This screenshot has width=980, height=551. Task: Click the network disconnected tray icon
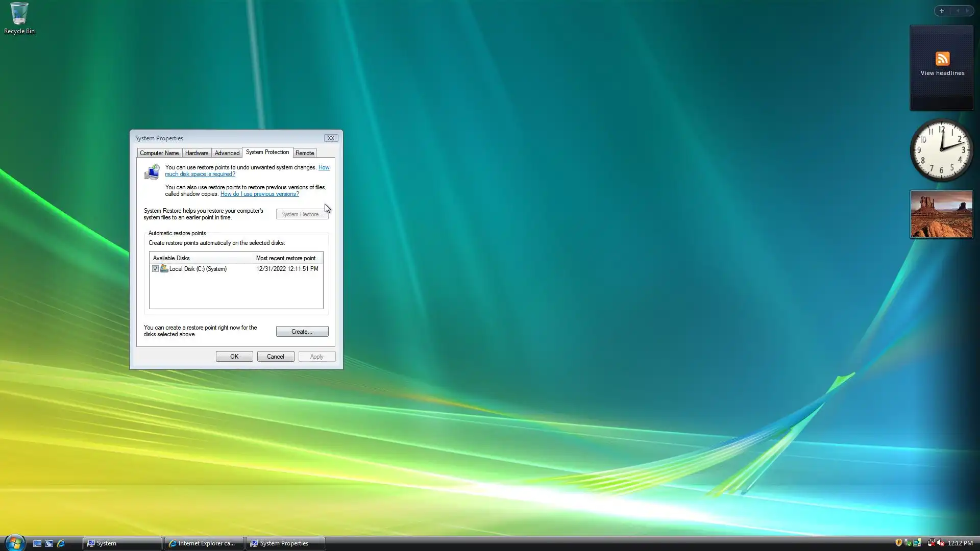click(931, 543)
